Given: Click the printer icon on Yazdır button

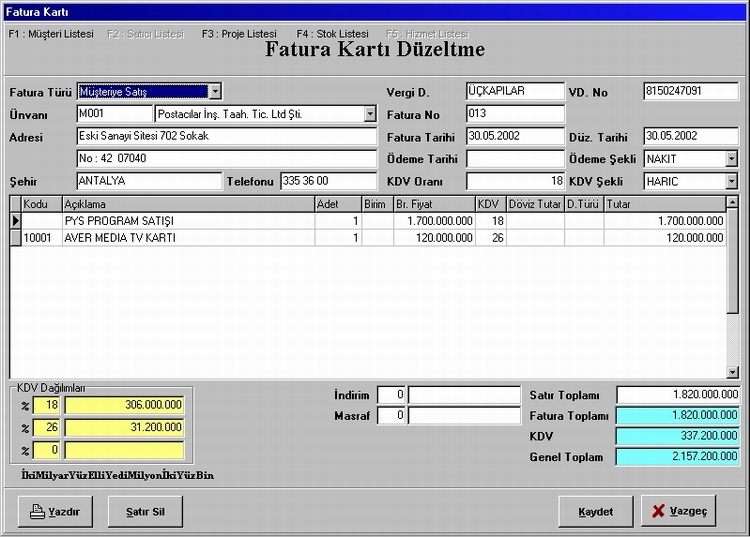Looking at the screenshot, I should tap(37, 512).
